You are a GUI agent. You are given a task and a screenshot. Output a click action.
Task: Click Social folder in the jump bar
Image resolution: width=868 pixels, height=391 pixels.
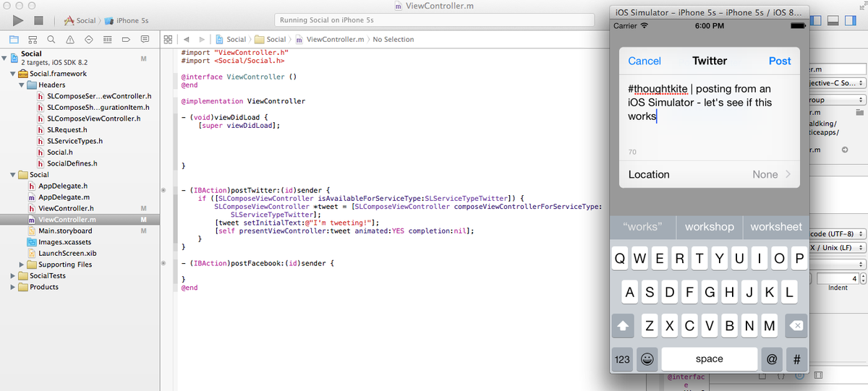pyautogui.click(x=270, y=39)
